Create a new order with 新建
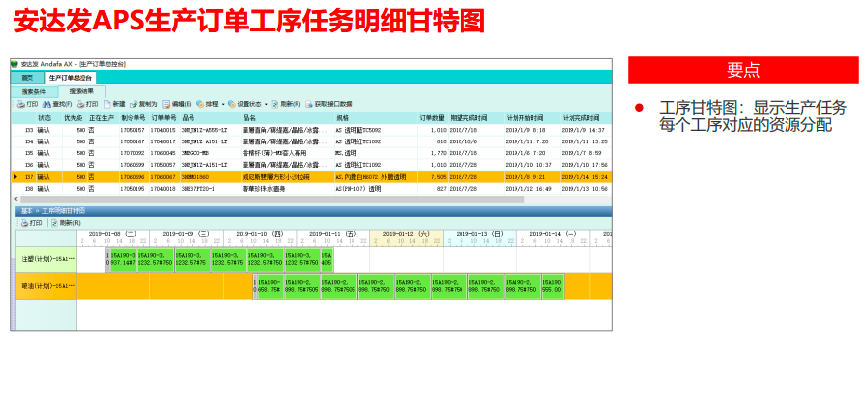Image resolution: width=868 pixels, height=394 pixels. click(115, 104)
